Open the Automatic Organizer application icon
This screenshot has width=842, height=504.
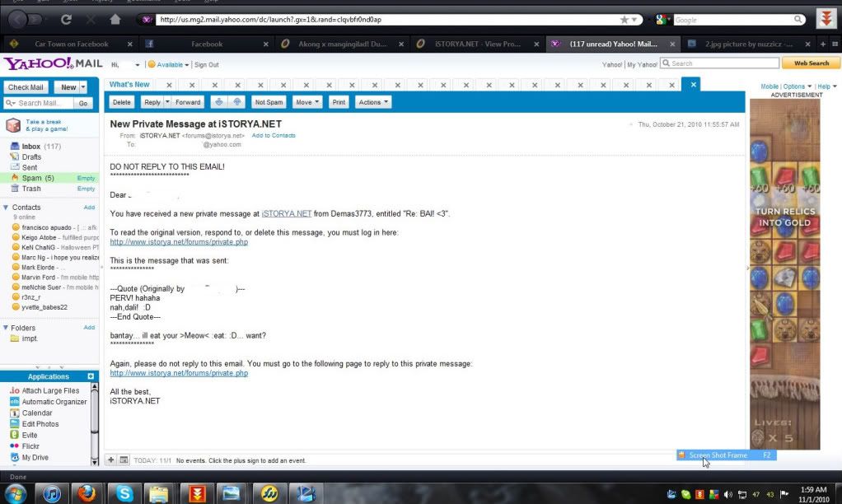tap(15, 402)
